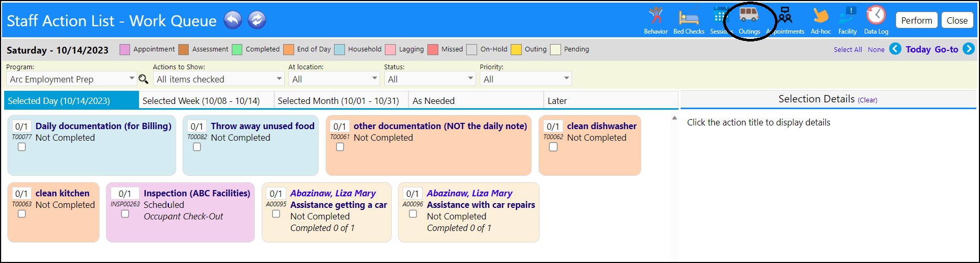Check the clean dishwasher checkbox
Image resolution: width=980 pixels, height=263 pixels.
tap(553, 147)
